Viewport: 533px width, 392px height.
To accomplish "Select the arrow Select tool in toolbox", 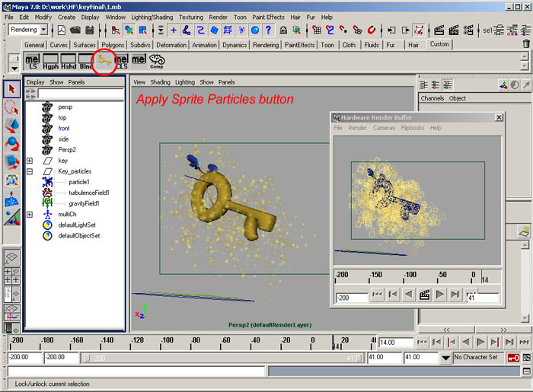I will click(12, 89).
